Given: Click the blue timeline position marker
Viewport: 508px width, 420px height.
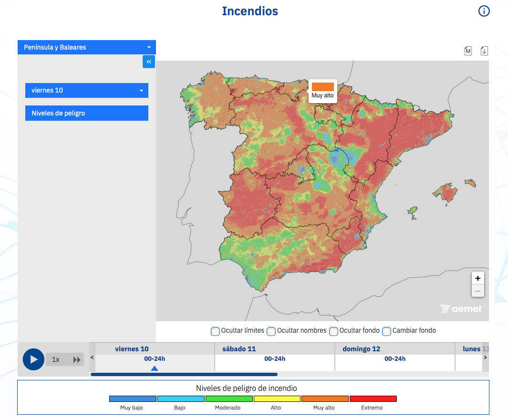Looking at the screenshot, I should pyautogui.click(x=155, y=368).
